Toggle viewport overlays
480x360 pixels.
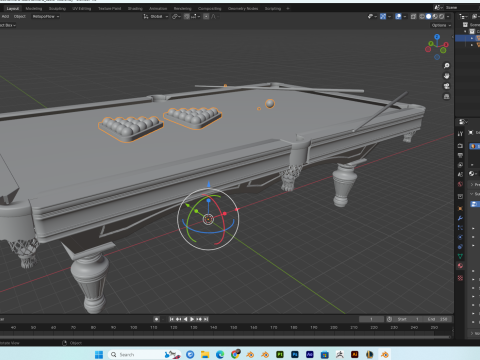click(x=398, y=16)
